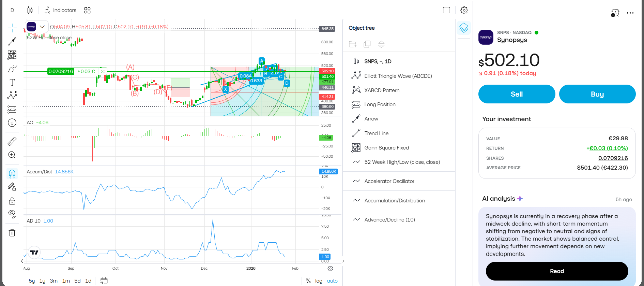Open the D interval selector
Screen dimensions: 644x286
(x=12, y=10)
